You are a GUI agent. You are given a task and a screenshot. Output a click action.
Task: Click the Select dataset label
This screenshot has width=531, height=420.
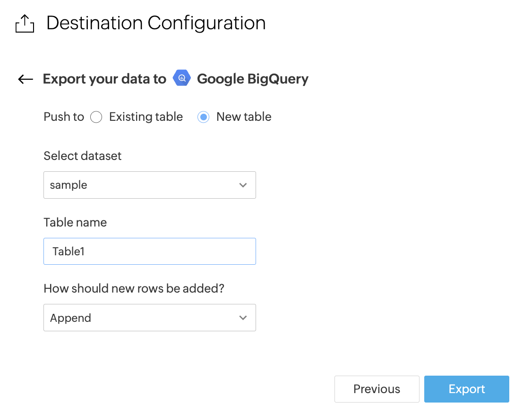tap(83, 156)
